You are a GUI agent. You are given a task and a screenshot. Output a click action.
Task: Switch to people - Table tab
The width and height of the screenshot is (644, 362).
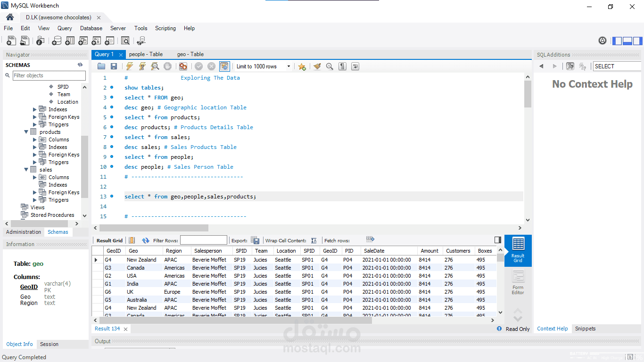point(146,54)
